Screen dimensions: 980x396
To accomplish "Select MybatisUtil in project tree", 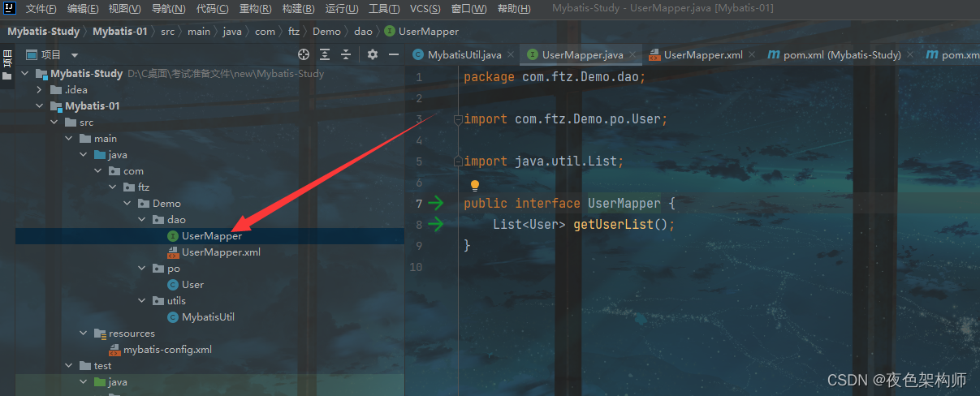I will click(208, 316).
